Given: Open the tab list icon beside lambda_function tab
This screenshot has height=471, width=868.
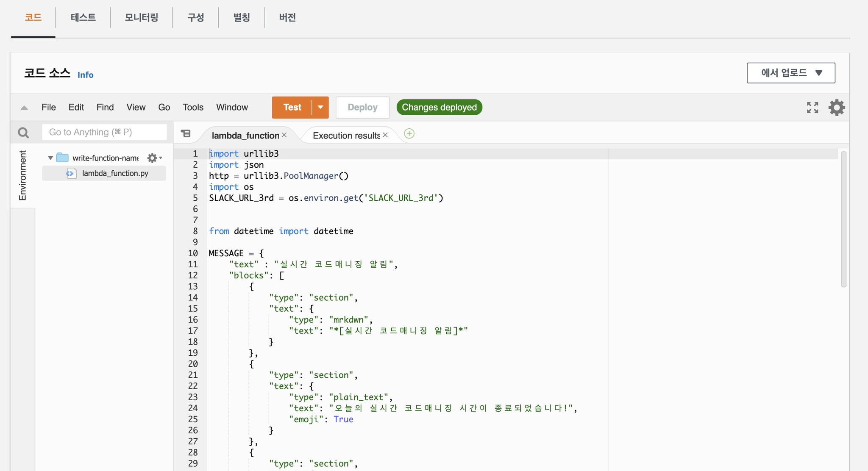Looking at the screenshot, I should (x=186, y=133).
